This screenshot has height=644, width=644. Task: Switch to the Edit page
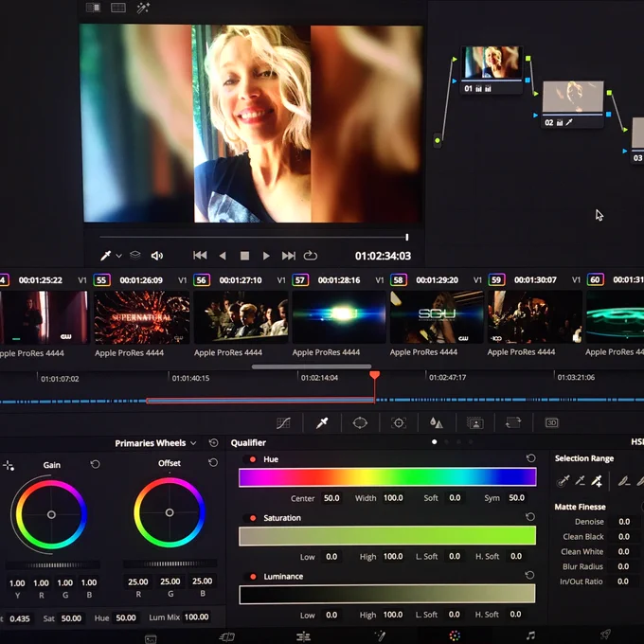303,636
